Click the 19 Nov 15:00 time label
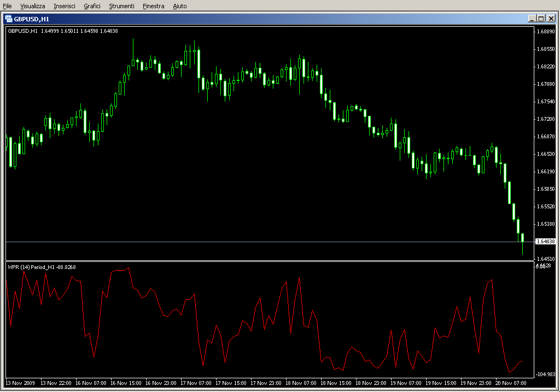This screenshot has height=392, width=560. (441, 383)
